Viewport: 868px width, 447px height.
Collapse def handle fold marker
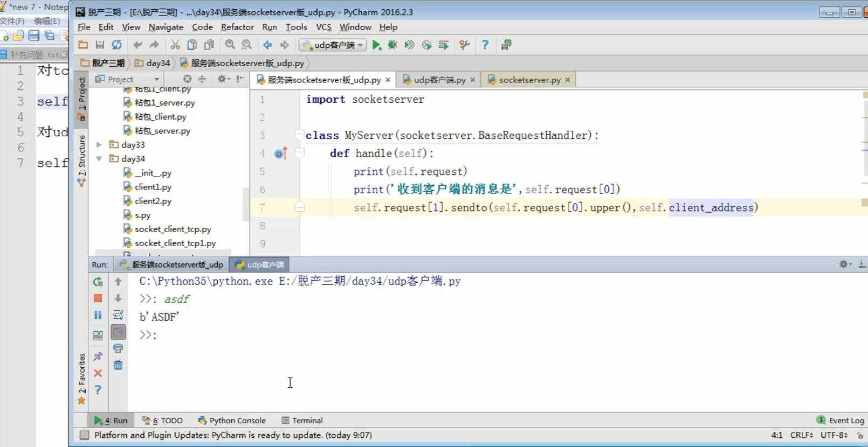point(299,153)
